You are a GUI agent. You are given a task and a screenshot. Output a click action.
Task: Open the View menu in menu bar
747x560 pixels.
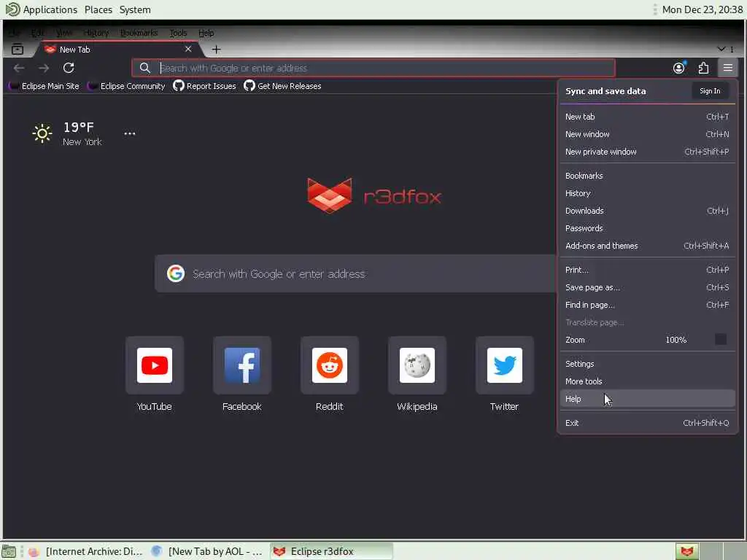(x=64, y=33)
